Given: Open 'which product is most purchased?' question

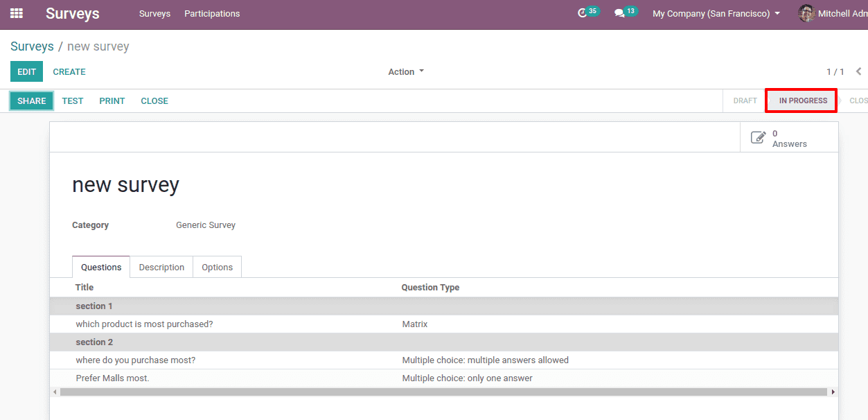Looking at the screenshot, I should [443, 324].
